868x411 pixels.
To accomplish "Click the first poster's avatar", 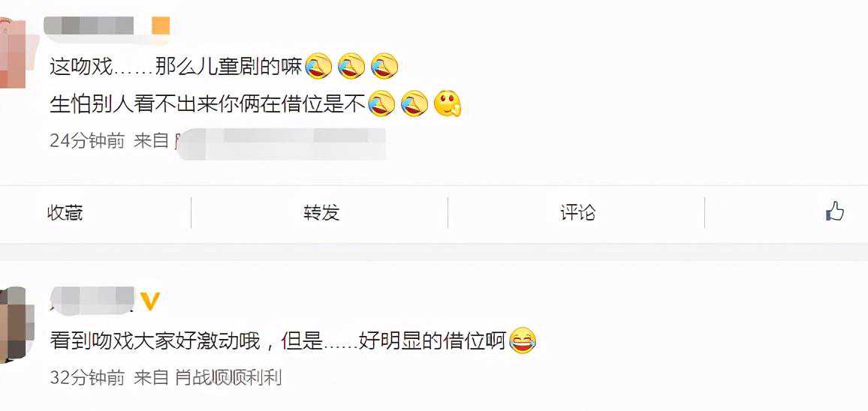I will (12, 52).
